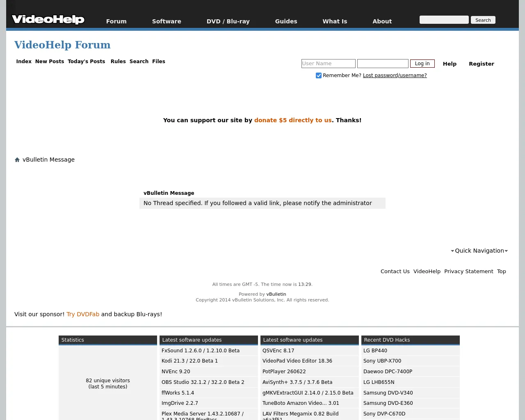
Task: View Today's Posts
Action: tap(87, 62)
